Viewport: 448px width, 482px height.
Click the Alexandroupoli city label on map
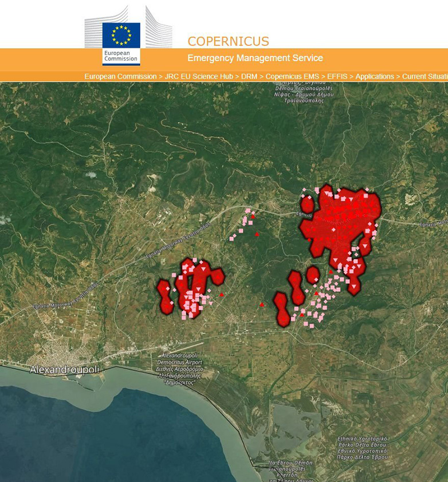pyautogui.click(x=64, y=369)
